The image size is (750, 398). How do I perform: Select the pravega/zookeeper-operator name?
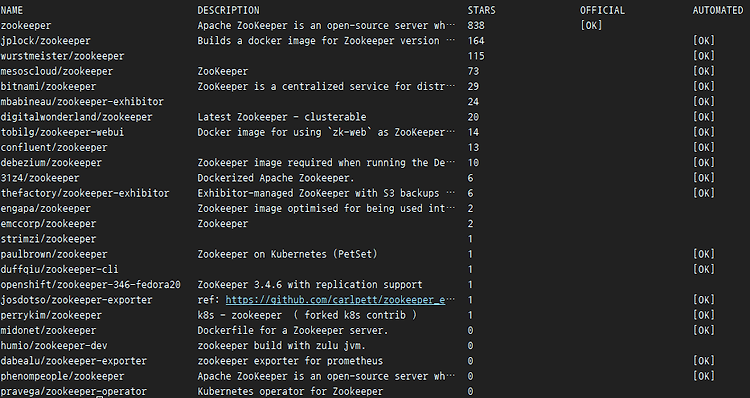click(74, 391)
